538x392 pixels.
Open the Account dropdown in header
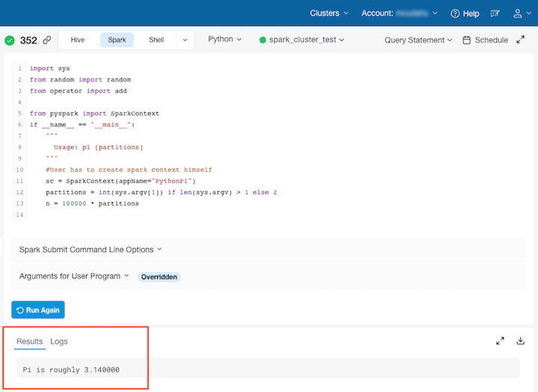(x=399, y=13)
